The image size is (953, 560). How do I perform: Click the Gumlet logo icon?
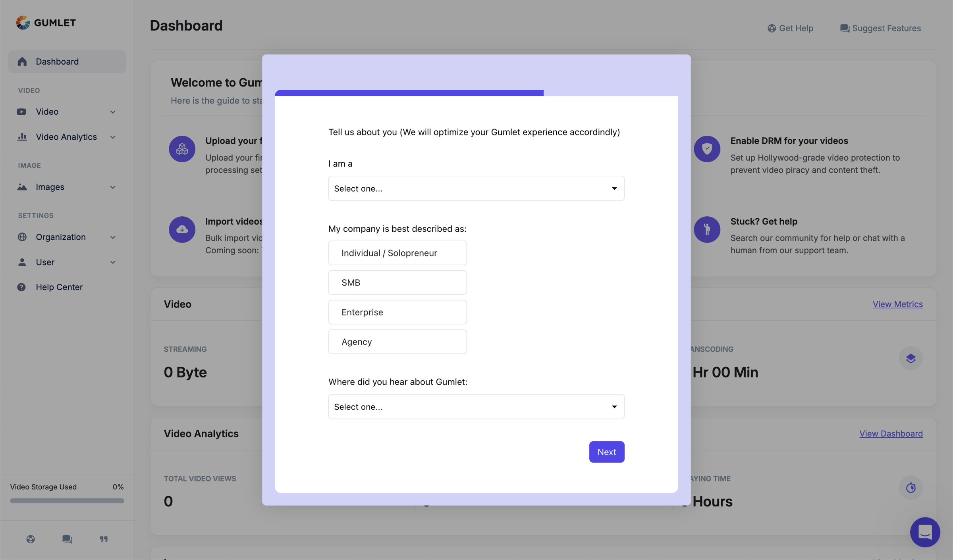[23, 23]
